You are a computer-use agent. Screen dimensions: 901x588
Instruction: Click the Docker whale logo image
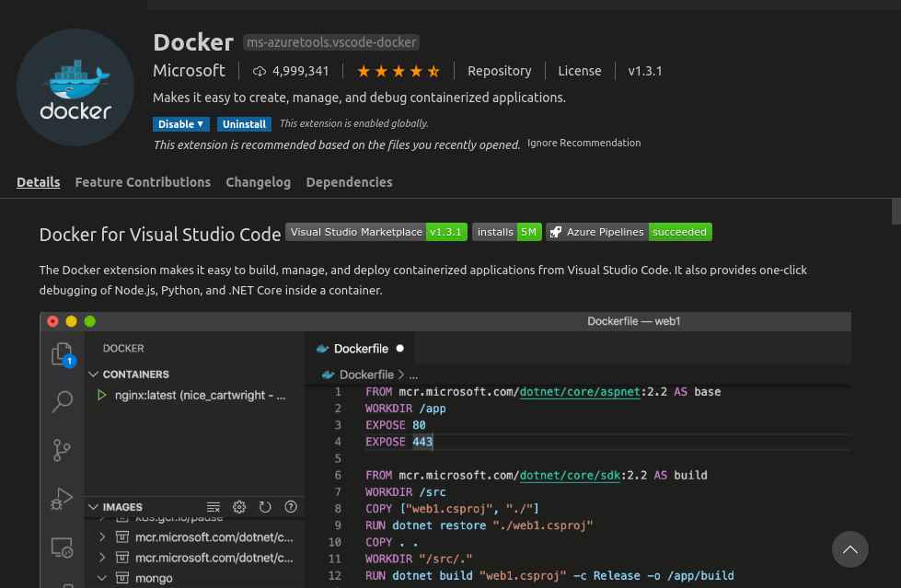click(75, 87)
